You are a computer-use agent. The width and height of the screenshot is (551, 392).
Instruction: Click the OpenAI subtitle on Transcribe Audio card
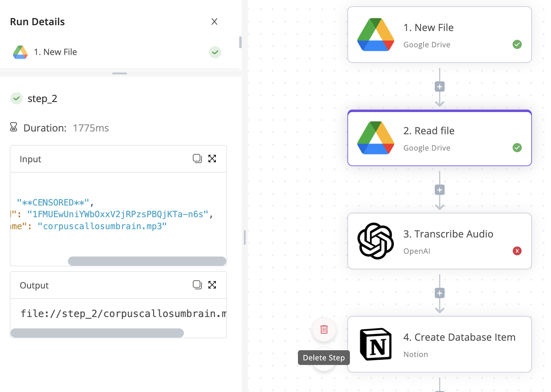point(417,251)
